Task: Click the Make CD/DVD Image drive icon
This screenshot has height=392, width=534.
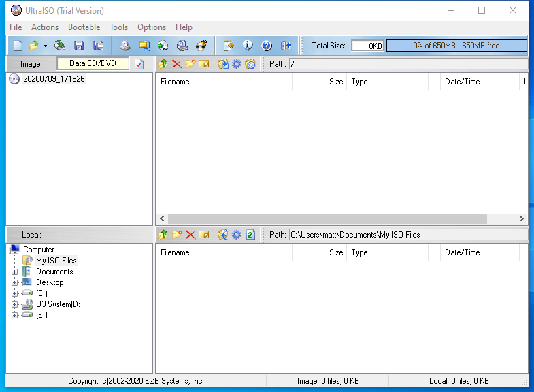Action: click(125, 46)
